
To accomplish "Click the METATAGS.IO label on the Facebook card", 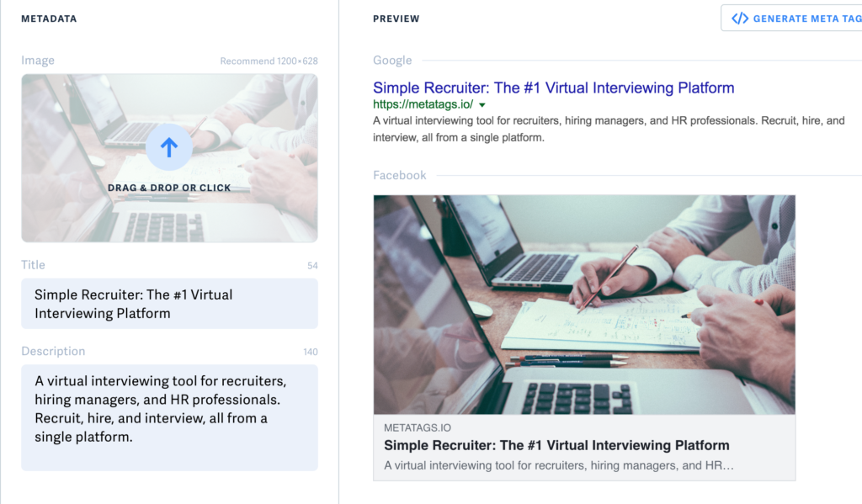I will [x=418, y=426].
